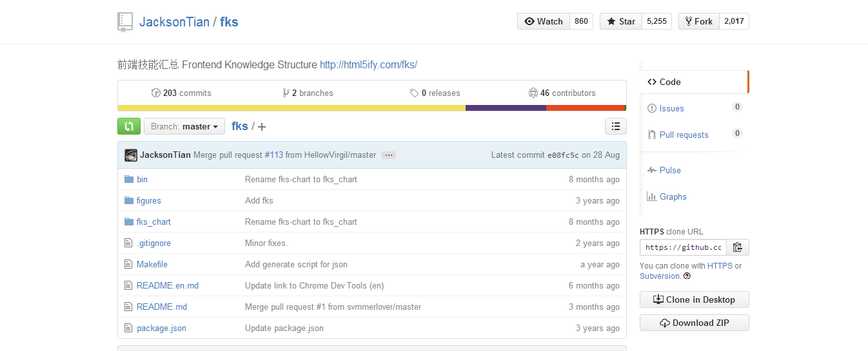Click folder icon of fks_chart row
868x351 pixels.
tap(128, 222)
